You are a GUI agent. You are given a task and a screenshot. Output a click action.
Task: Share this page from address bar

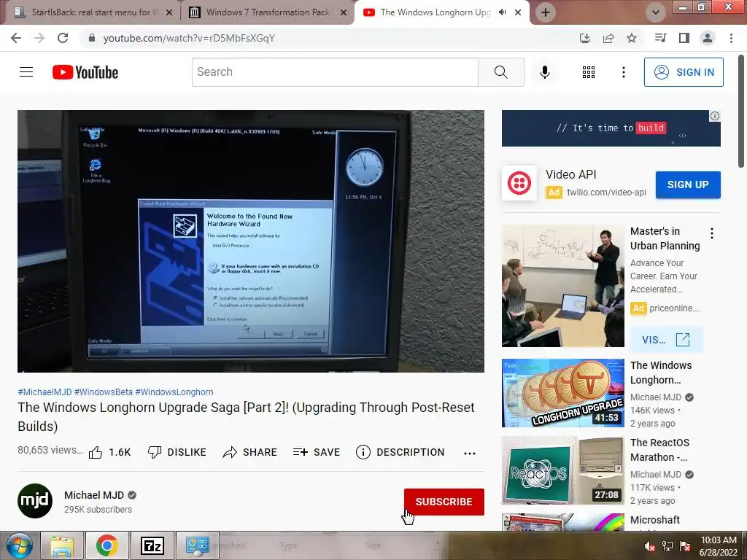[x=608, y=38]
